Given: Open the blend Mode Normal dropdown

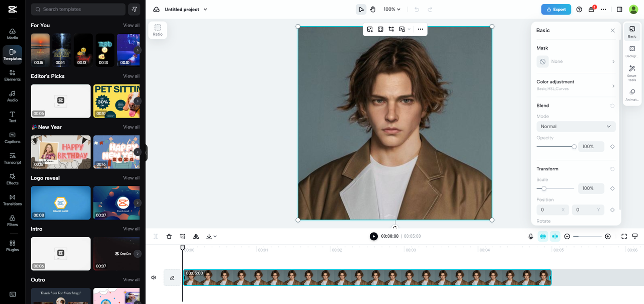Looking at the screenshot, I should point(576,126).
